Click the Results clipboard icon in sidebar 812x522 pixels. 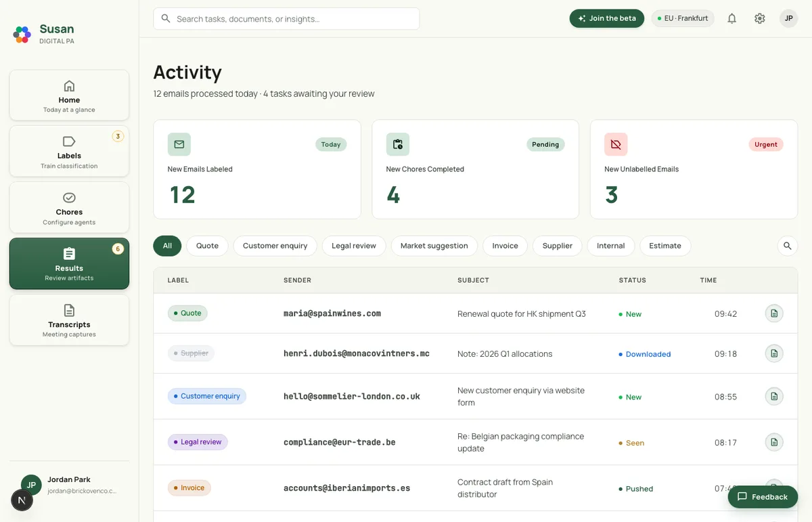pos(69,254)
